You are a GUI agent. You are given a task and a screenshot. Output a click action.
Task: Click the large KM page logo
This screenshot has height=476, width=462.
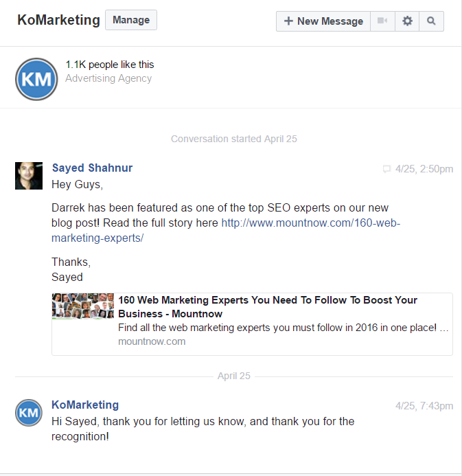(36, 79)
